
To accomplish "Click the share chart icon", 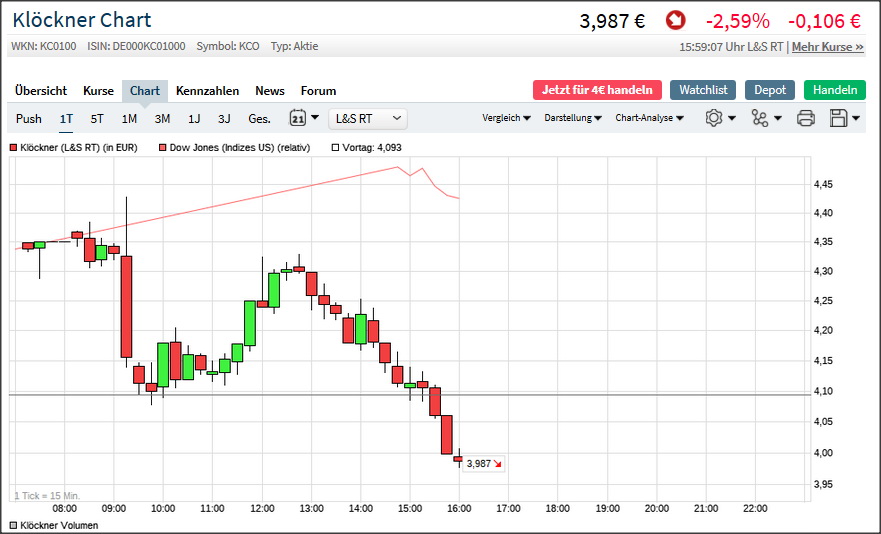I will click(x=760, y=118).
